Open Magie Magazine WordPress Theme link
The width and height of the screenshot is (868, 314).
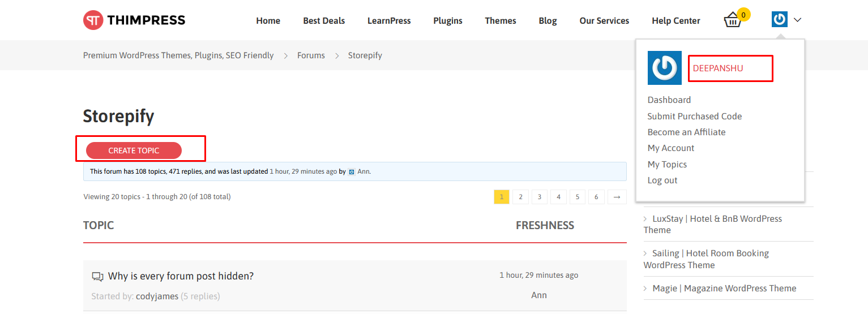pyautogui.click(x=724, y=288)
